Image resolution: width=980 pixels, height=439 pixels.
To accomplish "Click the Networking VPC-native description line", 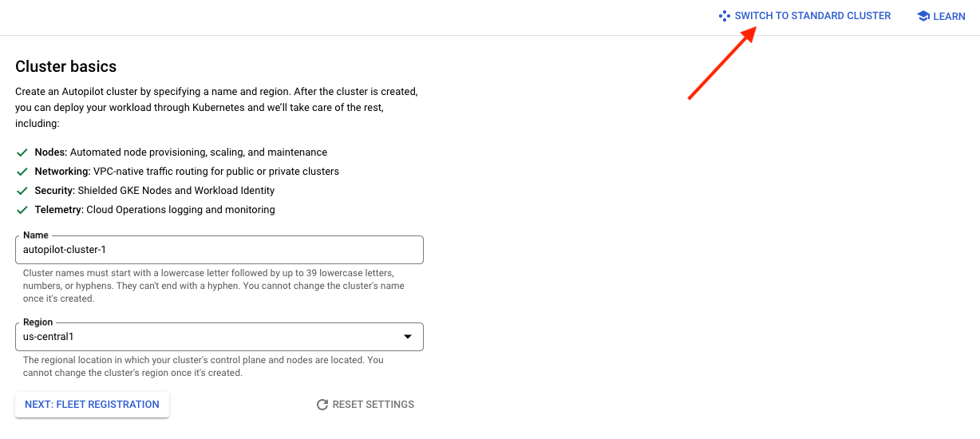I will 187,172.
